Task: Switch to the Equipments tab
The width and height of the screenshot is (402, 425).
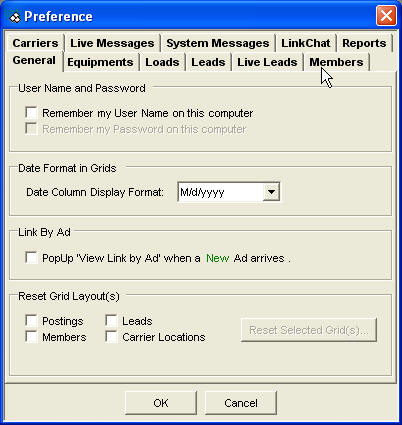Action: pyautogui.click(x=100, y=62)
